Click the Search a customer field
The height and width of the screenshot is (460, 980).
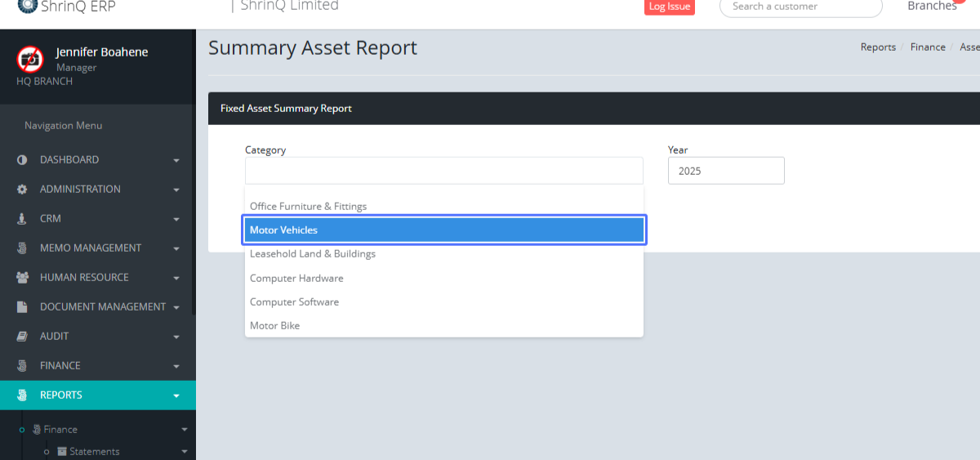tap(800, 7)
